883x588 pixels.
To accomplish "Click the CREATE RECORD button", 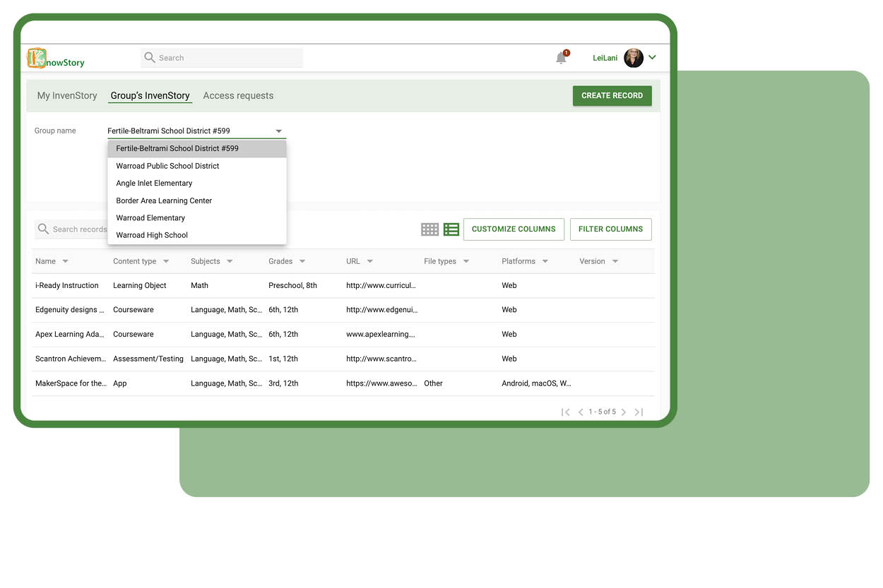I will [612, 95].
